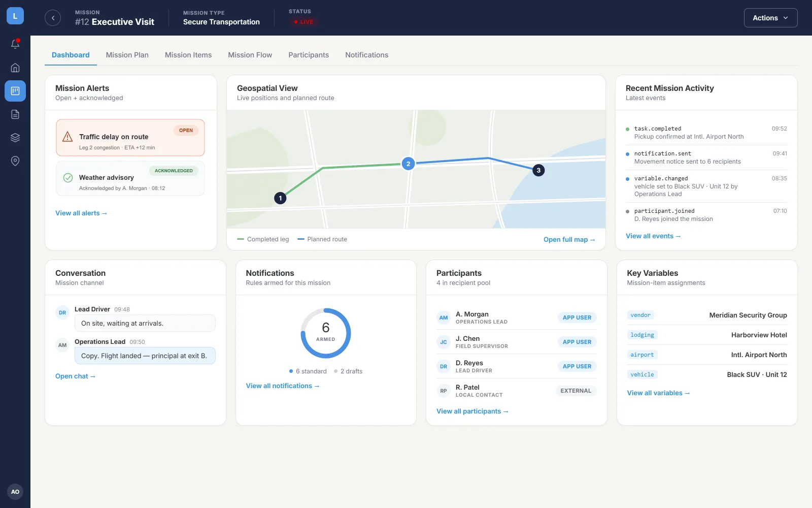This screenshot has height=508, width=812.
Task: Click View all variables link
Action: coord(658,393)
